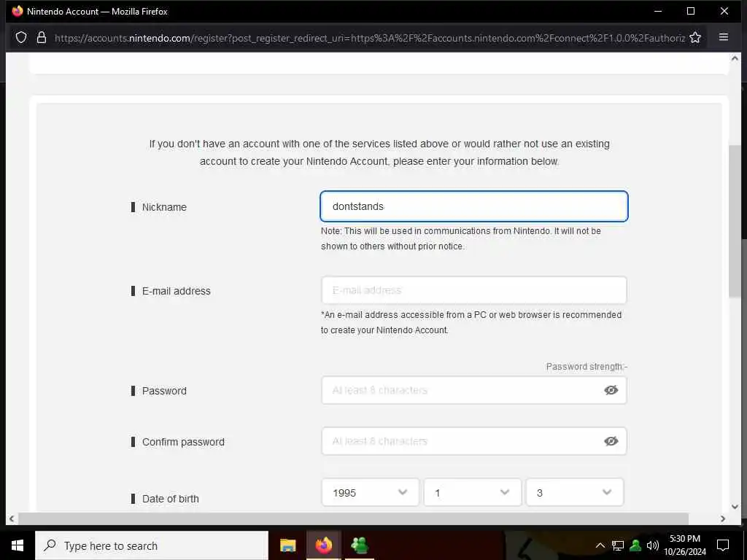This screenshot has height=560, width=747.
Task: Click the E-mail address label text
Action: (177, 291)
